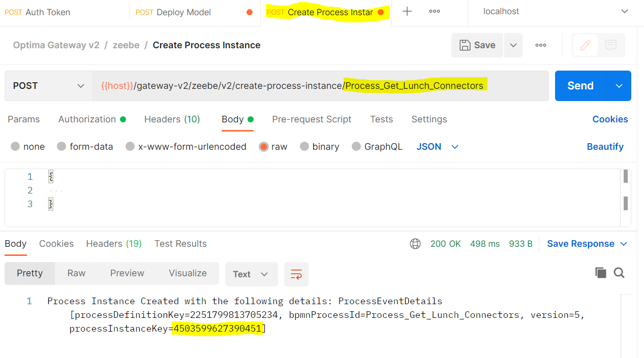Click the request URL input field

pos(321,86)
